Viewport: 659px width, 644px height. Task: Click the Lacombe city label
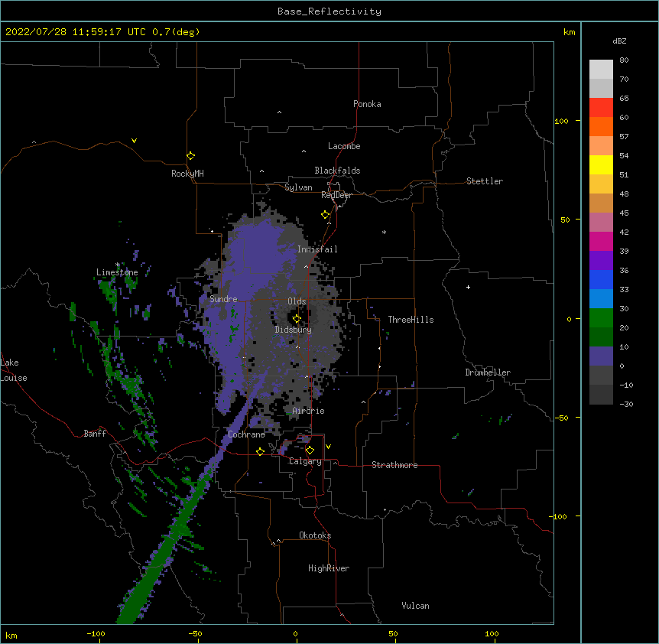tap(344, 146)
